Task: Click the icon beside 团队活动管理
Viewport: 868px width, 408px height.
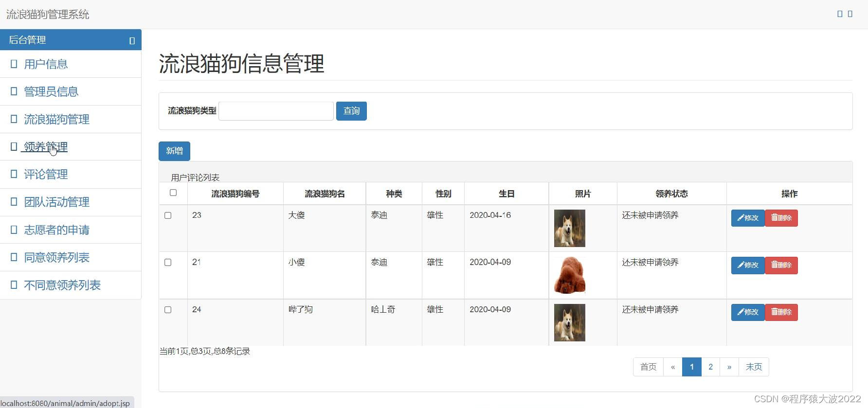Action: (x=14, y=202)
